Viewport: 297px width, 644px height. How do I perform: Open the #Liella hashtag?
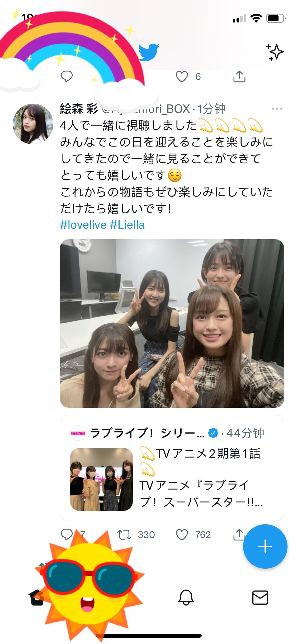(127, 225)
